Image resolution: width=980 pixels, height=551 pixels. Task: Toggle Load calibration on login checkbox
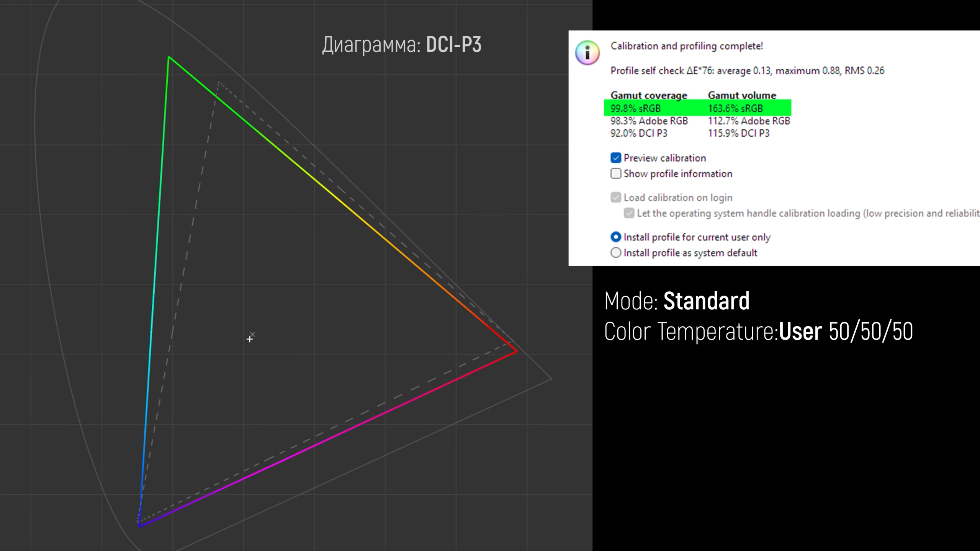(x=615, y=198)
